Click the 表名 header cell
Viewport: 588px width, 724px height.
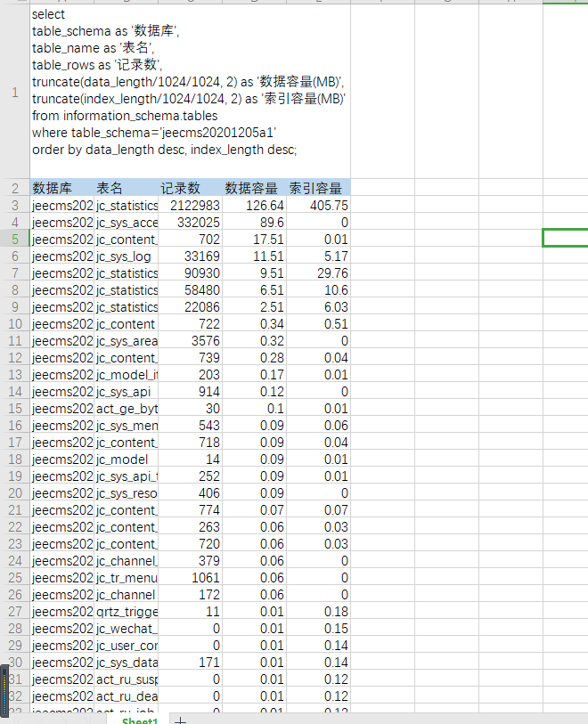click(x=127, y=188)
